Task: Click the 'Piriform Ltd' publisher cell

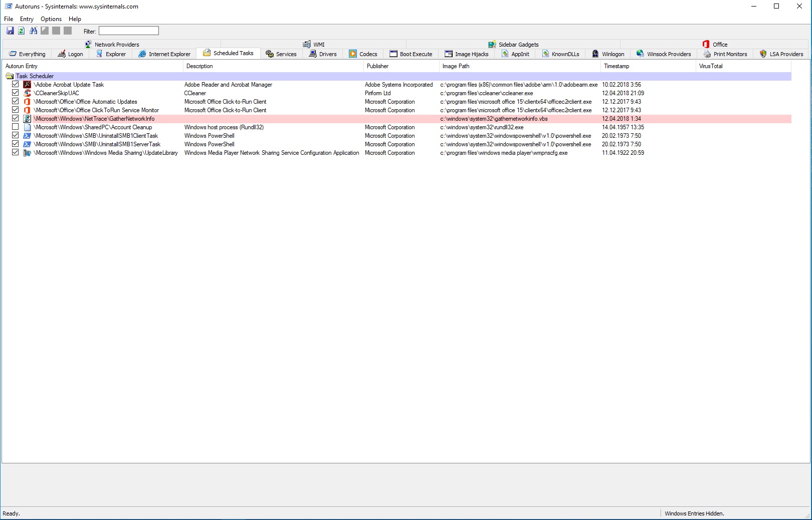Action: [377, 93]
